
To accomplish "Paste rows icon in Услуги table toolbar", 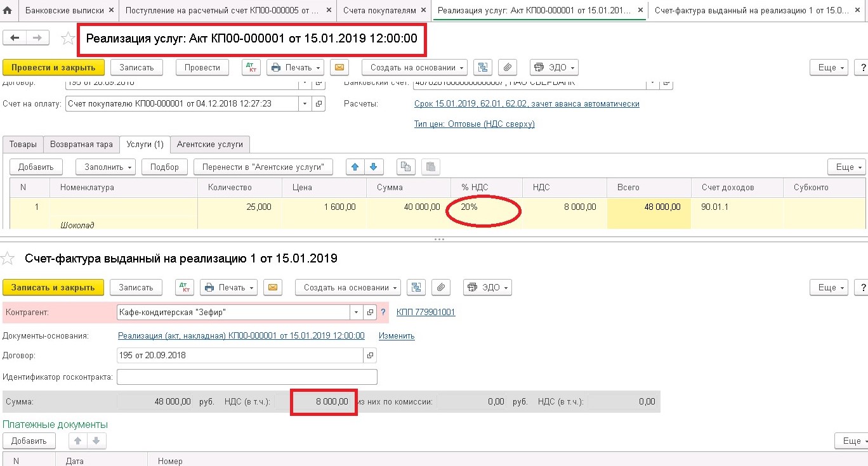I will tap(431, 167).
